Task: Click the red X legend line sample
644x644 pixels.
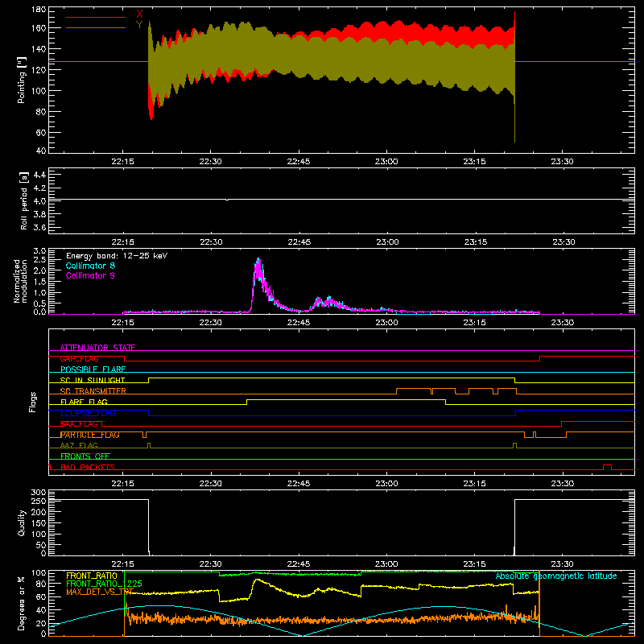Action: click(x=96, y=17)
